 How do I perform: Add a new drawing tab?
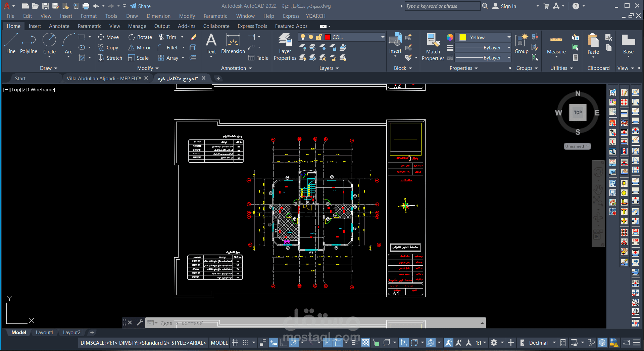pyautogui.click(x=218, y=78)
